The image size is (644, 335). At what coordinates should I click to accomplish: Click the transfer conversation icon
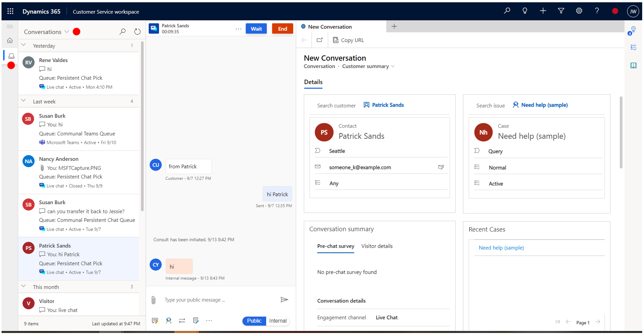(183, 321)
